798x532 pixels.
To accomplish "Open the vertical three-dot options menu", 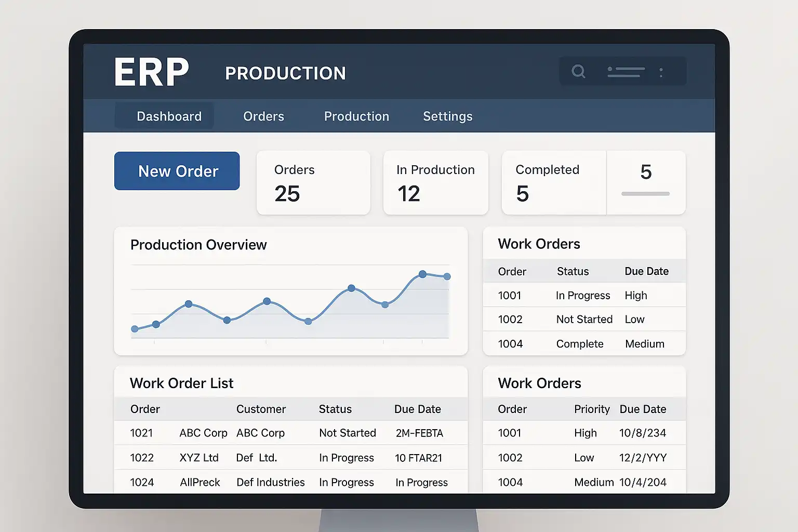I will click(x=661, y=72).
